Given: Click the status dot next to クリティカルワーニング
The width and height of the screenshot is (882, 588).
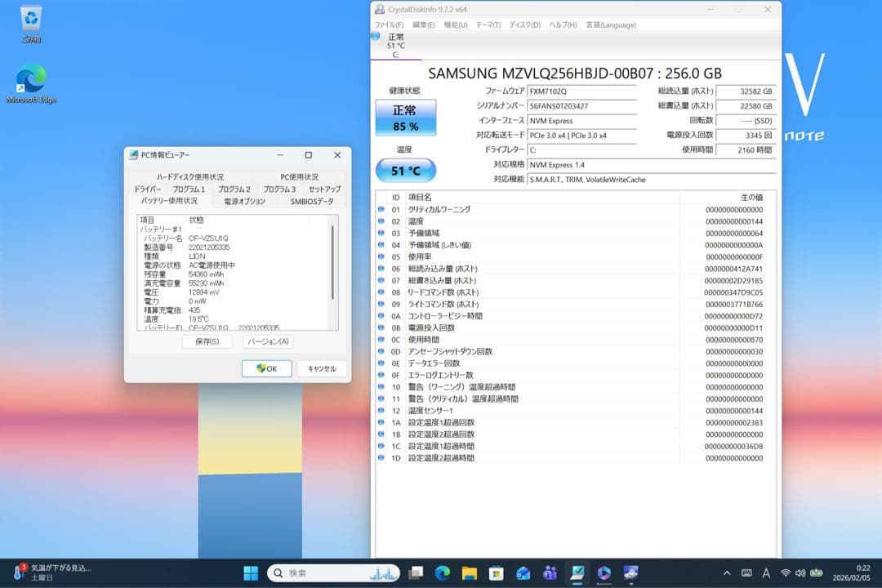Looking at the screenshot, I should [x=380, y=209].
